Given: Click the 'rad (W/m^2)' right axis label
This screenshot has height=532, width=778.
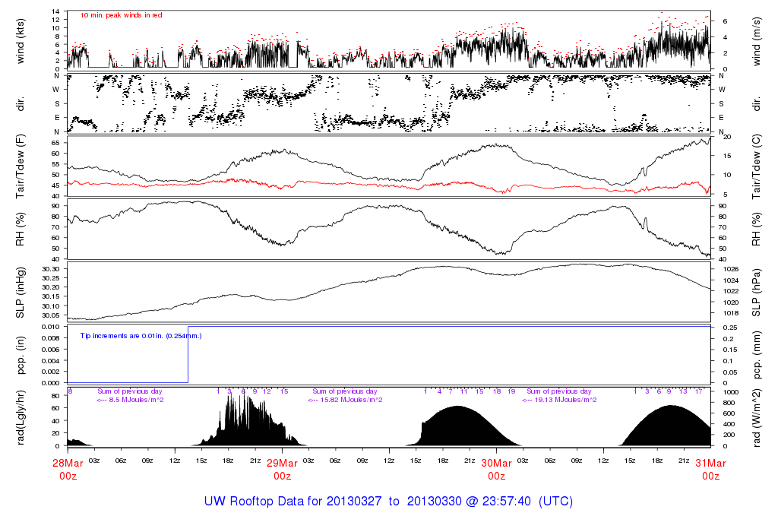Looking at the screenshot, I should (x=755, y=417).
